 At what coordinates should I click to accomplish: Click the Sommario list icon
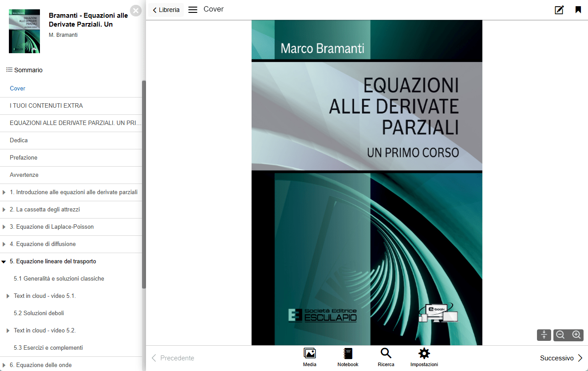[9, 70]
